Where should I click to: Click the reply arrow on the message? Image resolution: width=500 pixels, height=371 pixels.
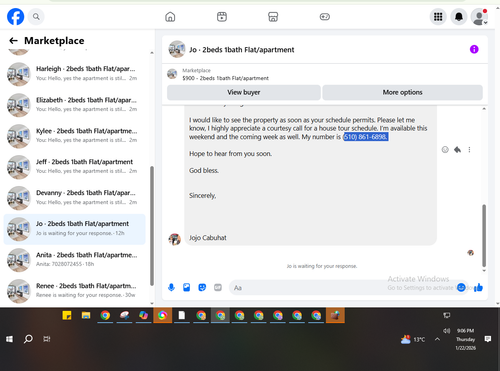tap(457, 150)
